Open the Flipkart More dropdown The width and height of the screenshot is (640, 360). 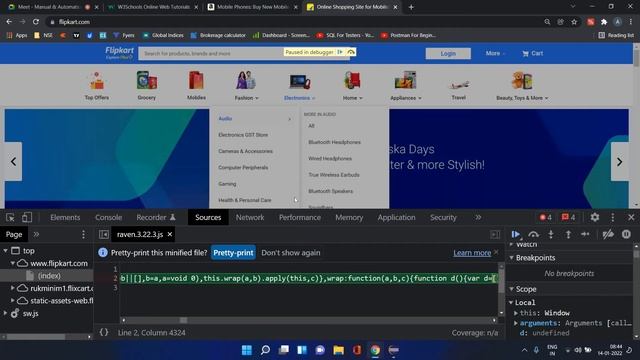tap(495, 53)
